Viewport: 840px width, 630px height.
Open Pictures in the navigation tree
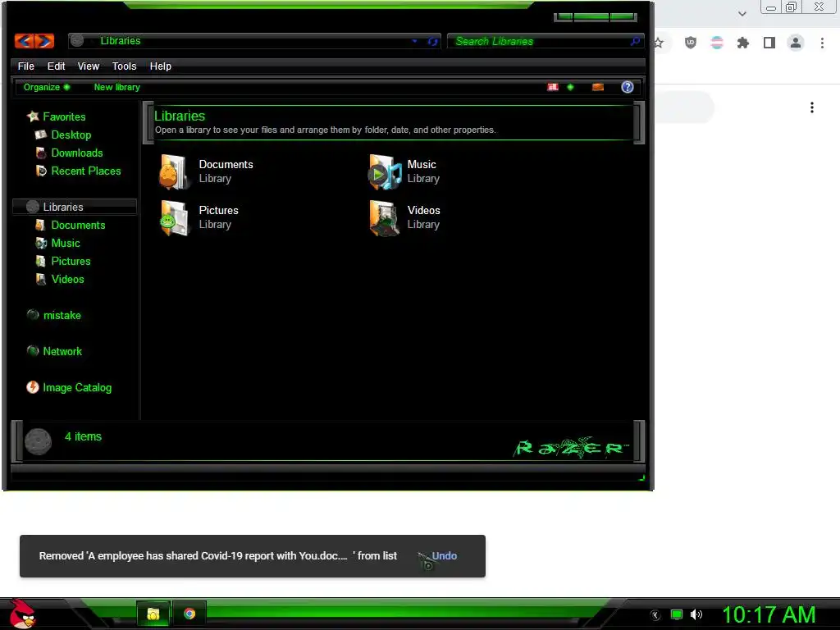(x=71, y=262)
